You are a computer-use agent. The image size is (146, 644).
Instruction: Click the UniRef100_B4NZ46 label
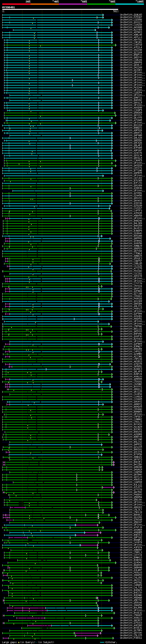[x=131, y=221]
